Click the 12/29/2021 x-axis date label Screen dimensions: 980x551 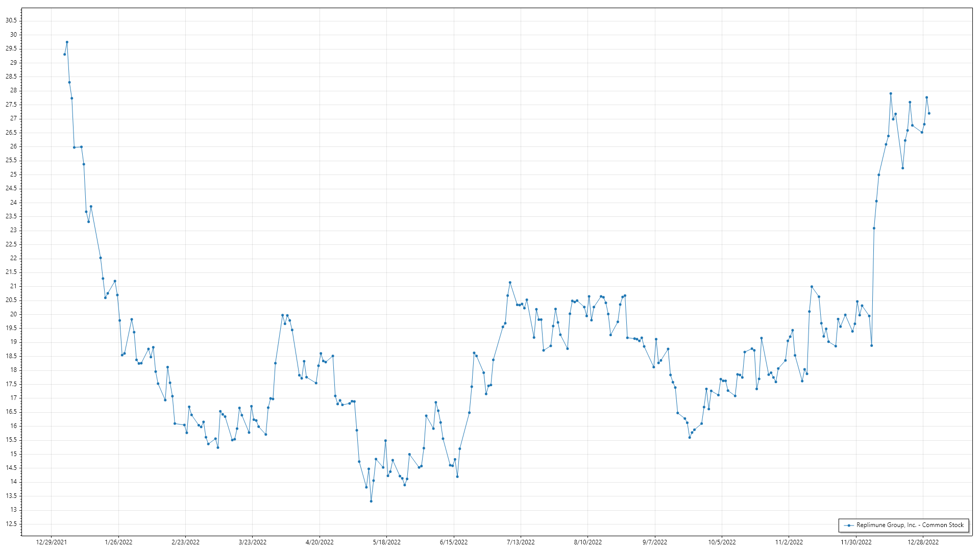[x=51, y=542]
